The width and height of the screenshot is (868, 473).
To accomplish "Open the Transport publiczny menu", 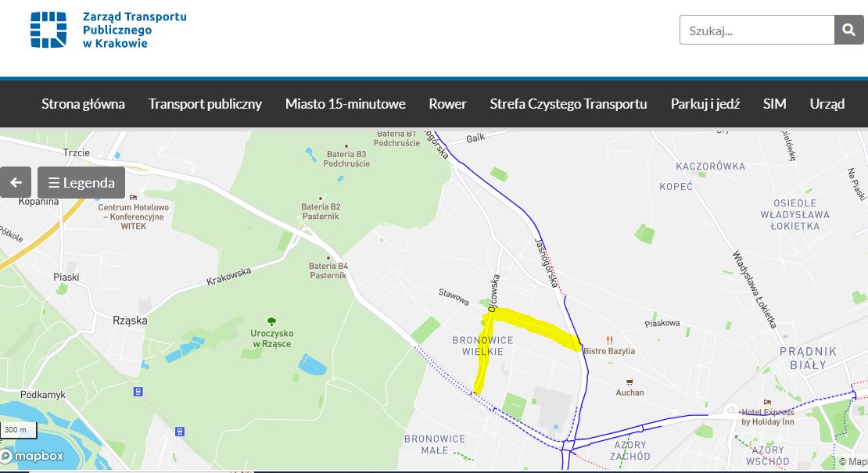I will point(205,104).
